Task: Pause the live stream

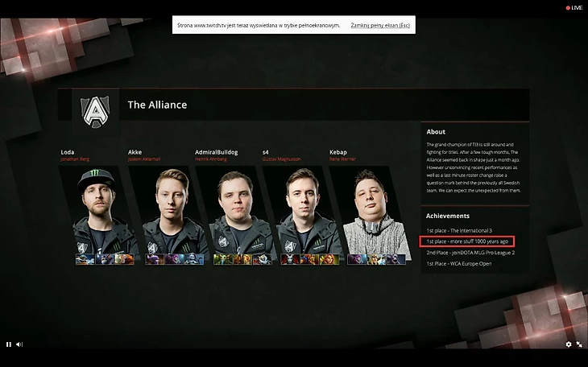Action: pyautogui.click(x=9, y=344)
